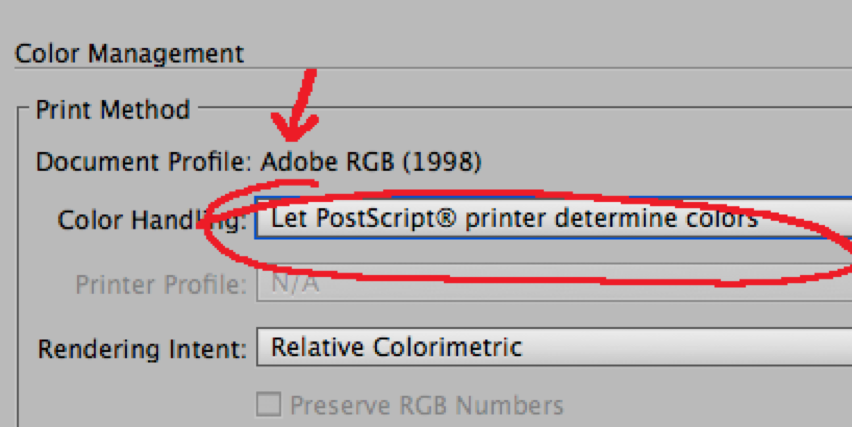Select the Adobe RGB (1998) profile text

point(371,162)
